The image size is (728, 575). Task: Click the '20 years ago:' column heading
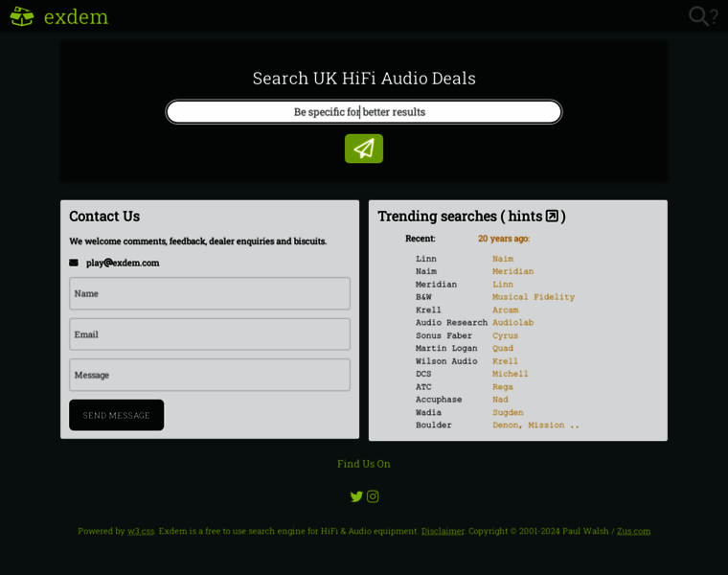point(504,239)
